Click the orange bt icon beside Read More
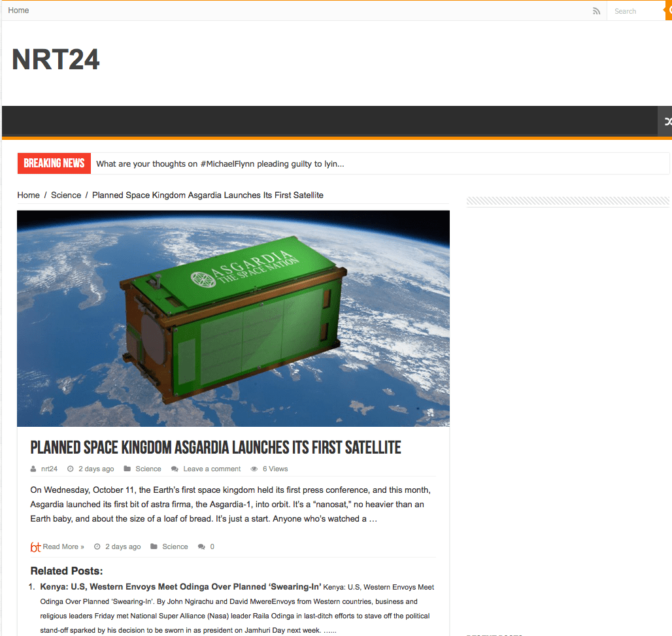The image size is (672, 636). (x=35, y=547)
